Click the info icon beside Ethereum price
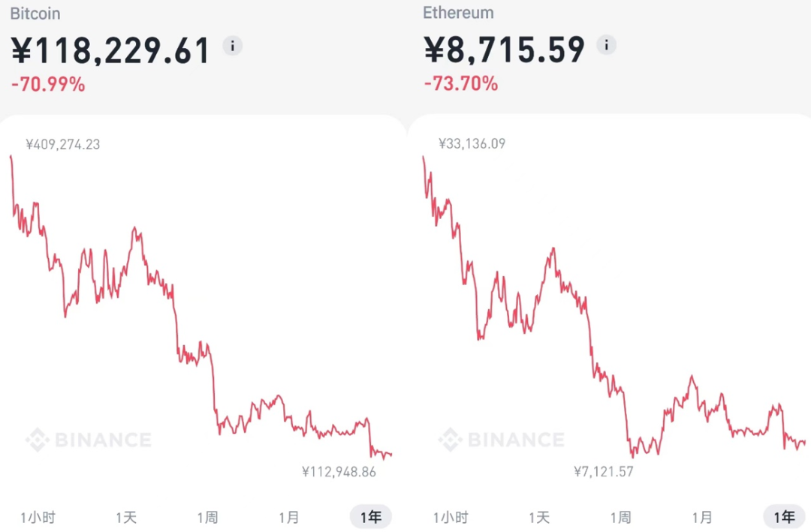 [x=606, y=45]
